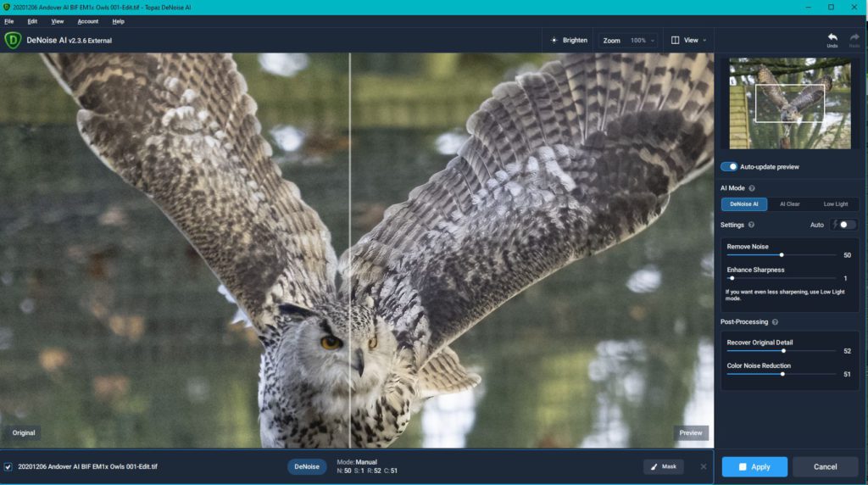The height and width of the screenshot is (485, 868).
Task: Click the split View layout icon
Action: (x=675, y=41)
